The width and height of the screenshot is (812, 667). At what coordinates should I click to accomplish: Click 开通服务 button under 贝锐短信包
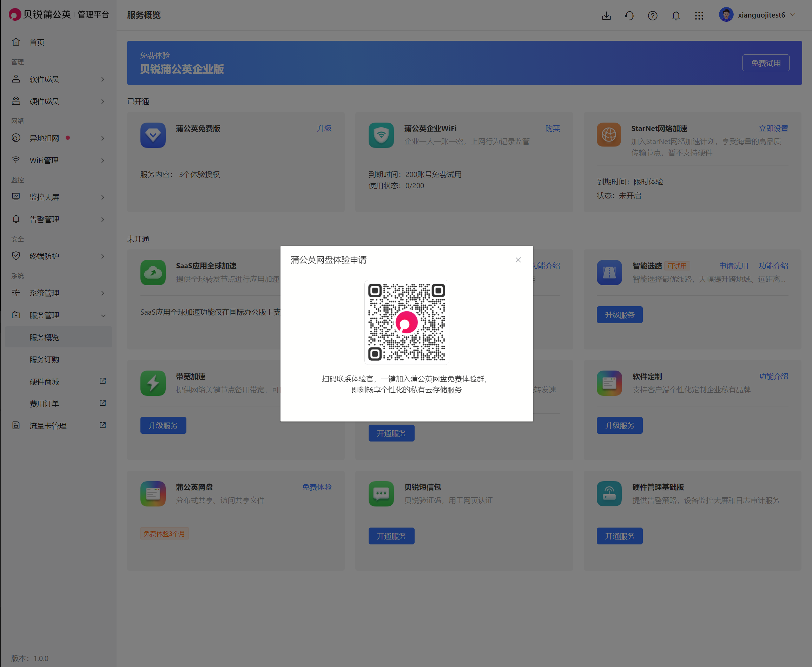click(391, 536)
